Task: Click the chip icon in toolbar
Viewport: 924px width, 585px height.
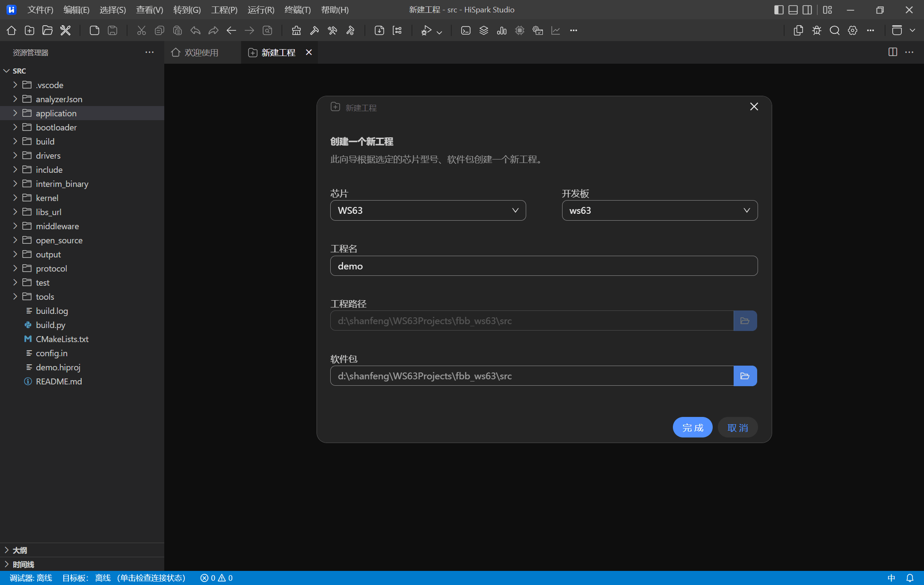Action: pos(520,30)
